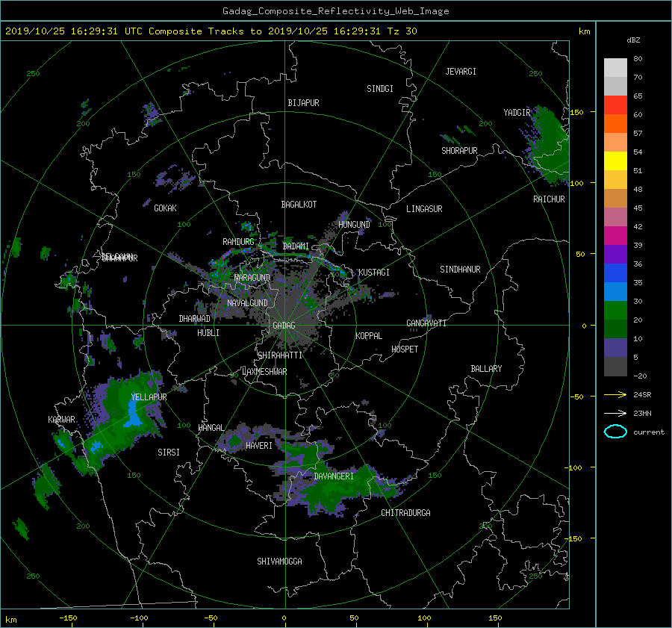Click the DAVANGERI city label
672x628 pixels.
tap(334, 476)
